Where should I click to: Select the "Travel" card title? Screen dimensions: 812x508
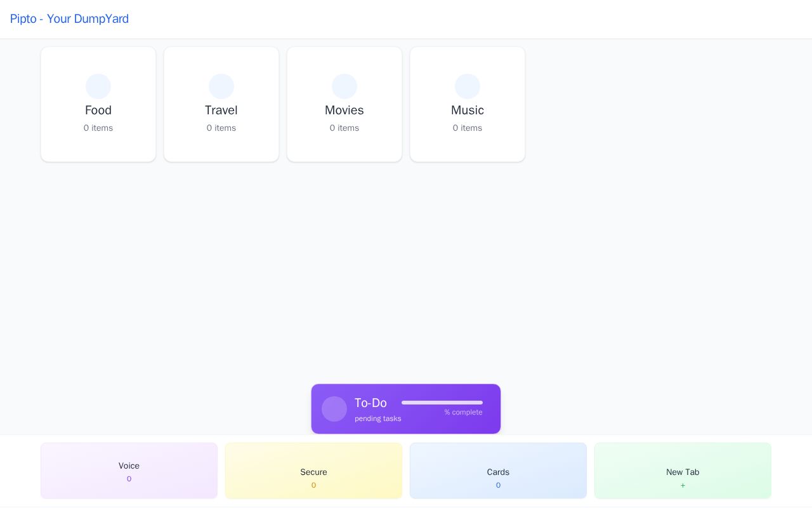[x=221, y=110]
